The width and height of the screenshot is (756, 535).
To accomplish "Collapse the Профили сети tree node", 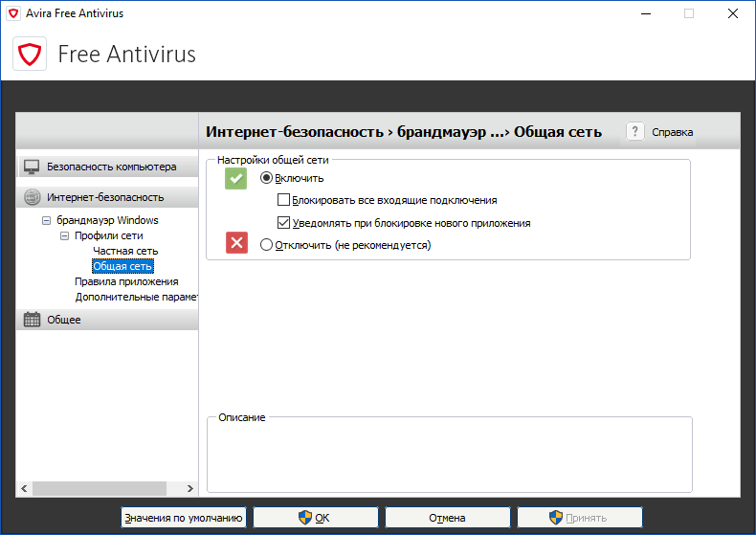I will pyautogui.click(x=64, y=236).
